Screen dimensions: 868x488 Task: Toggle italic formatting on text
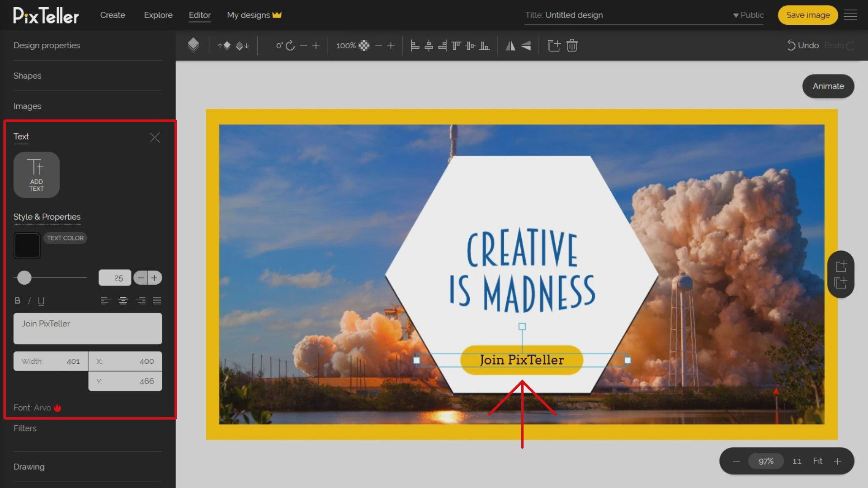pyautogui.click(x=28, y=300)
